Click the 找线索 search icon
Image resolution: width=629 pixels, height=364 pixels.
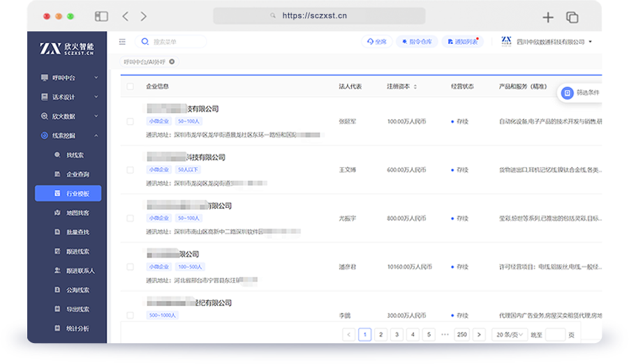pyautogui.click(x=57, y=155)
